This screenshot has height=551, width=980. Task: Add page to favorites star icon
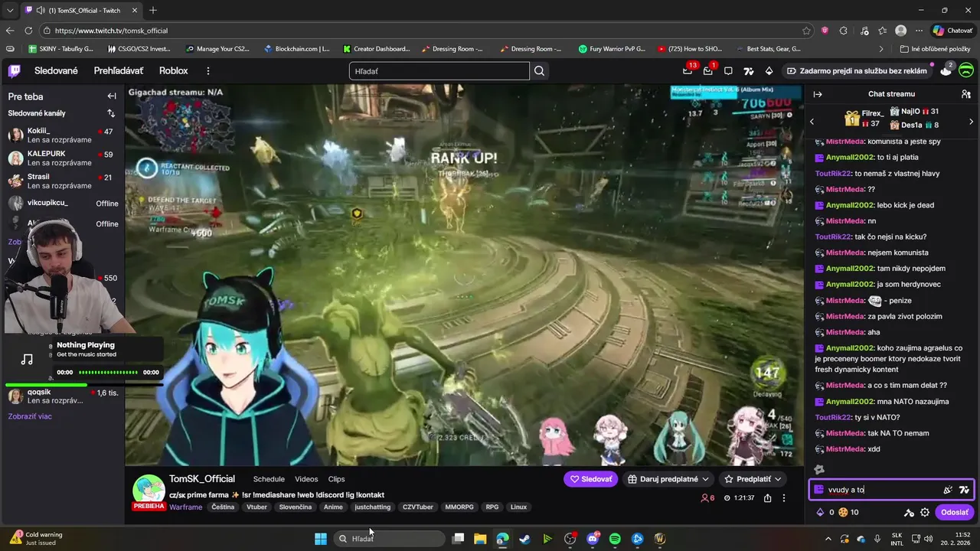tap(806, 31)
